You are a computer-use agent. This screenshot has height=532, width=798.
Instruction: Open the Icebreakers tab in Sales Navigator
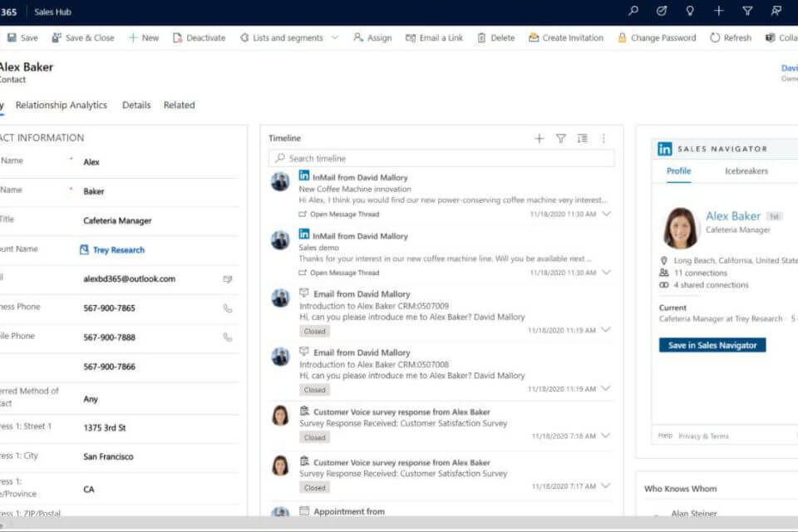click(x=746, y=171)
